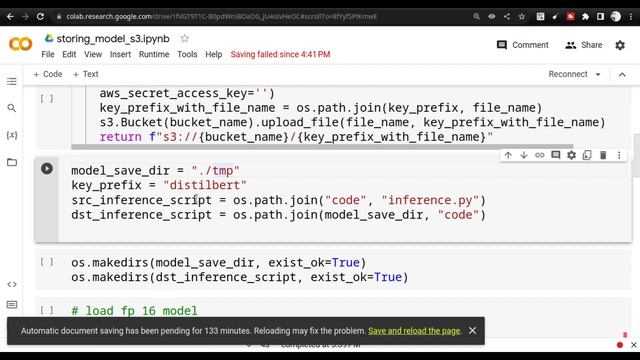Open the View menu
The image size is (640, 360).
(x=93, y=54)
